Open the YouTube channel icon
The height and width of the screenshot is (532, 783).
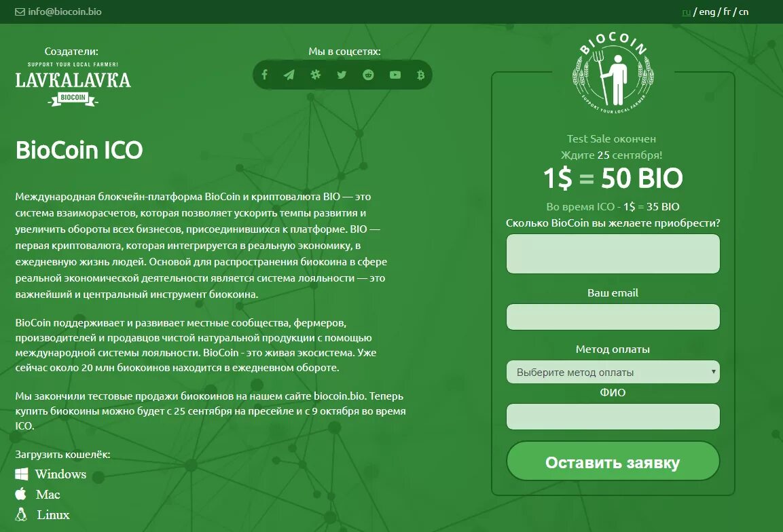click(395, 75)
